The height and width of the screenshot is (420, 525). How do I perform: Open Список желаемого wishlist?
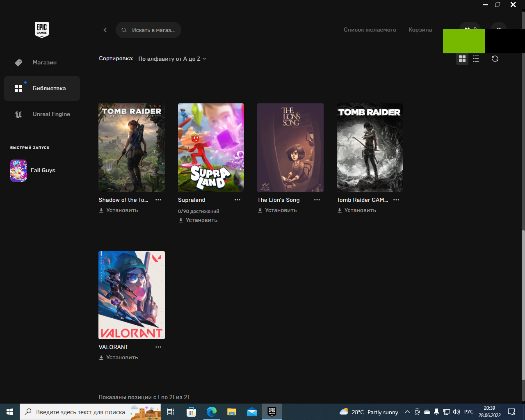pos(370,30)
